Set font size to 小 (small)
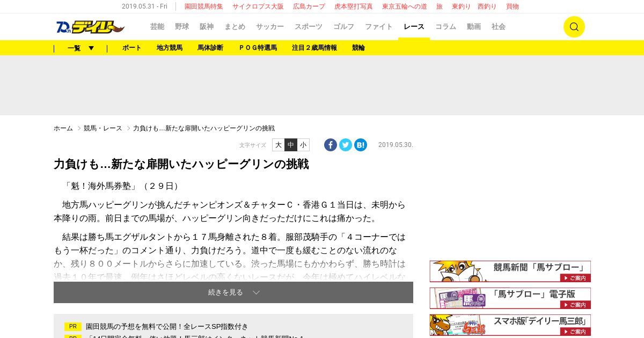This screenshot has width=644, height=338. (303, 145)
